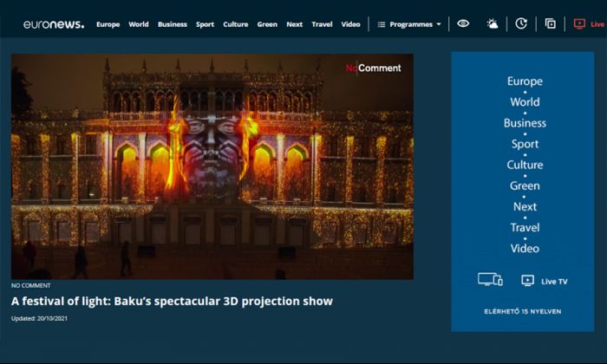Click the clock latest news icon

(x=521, y=23)
